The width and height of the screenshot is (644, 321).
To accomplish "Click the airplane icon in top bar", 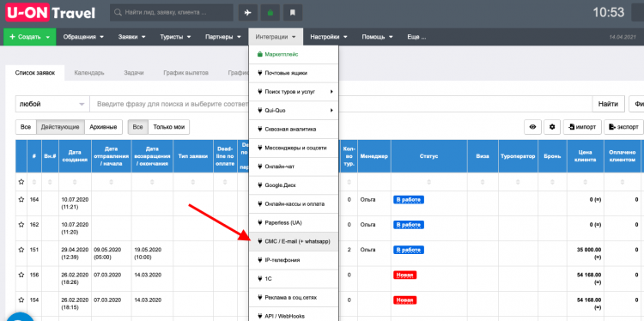I will click(247, 13).
